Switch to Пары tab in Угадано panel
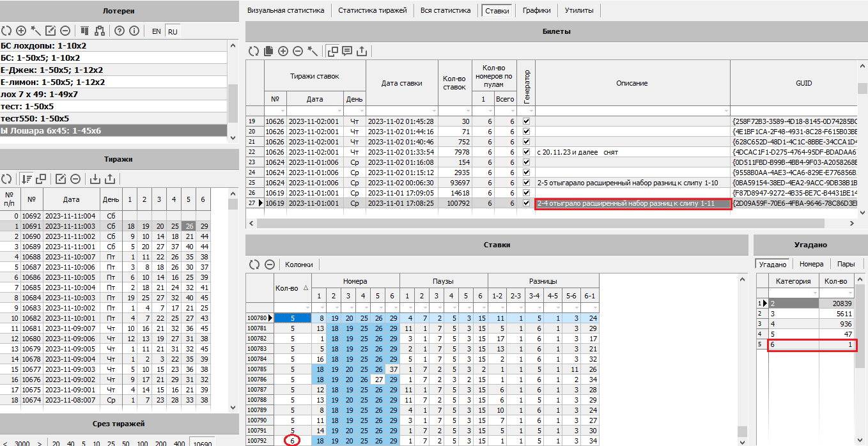 pyautogui.click(x=846, y=263)
